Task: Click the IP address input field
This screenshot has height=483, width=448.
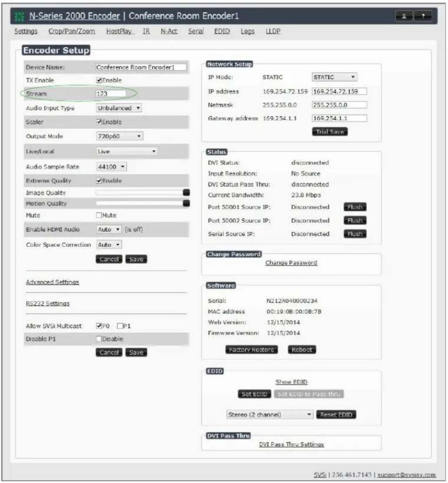Action: click(340, 92)
